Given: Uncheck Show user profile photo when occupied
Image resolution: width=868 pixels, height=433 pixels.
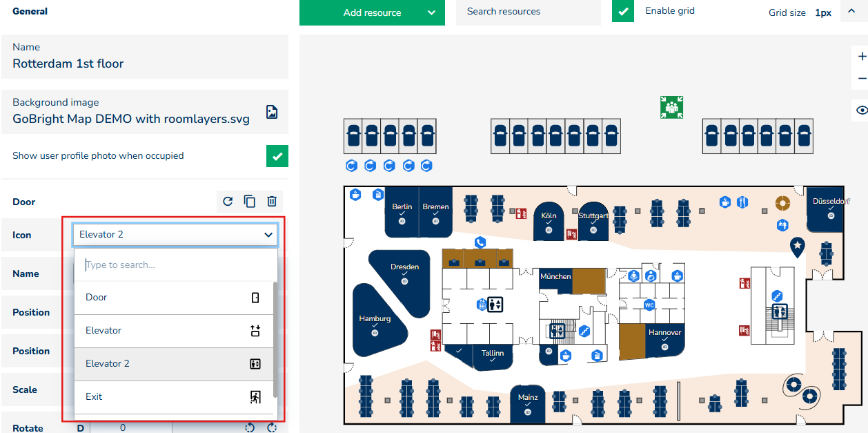Looking at the screenshot, I should click(277, 156).
